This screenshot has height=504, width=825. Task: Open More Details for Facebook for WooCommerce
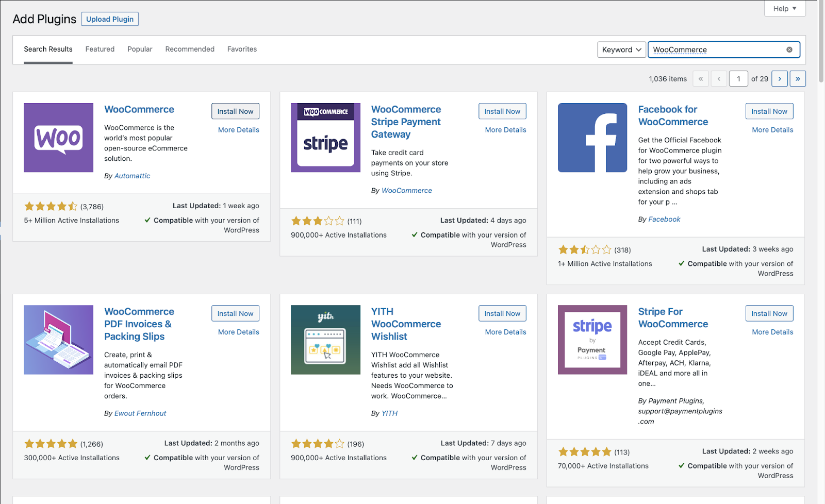[x=772, y=130]
